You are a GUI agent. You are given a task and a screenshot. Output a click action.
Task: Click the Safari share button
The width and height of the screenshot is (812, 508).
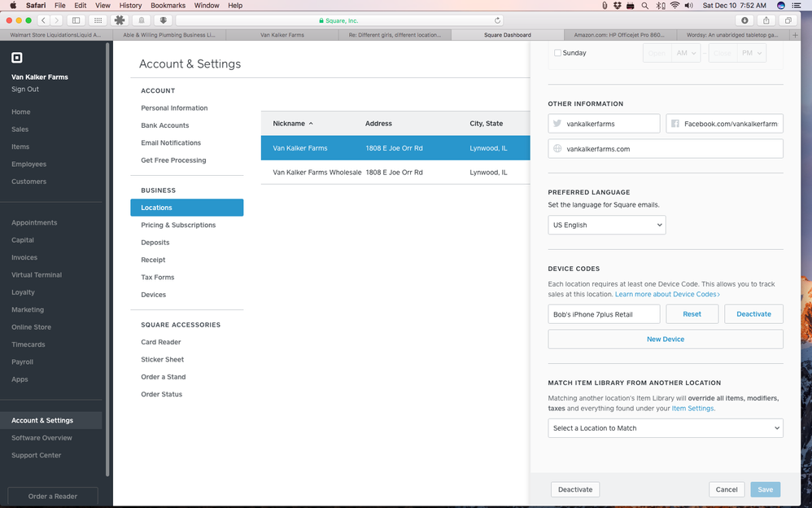(x=766, y=20)
